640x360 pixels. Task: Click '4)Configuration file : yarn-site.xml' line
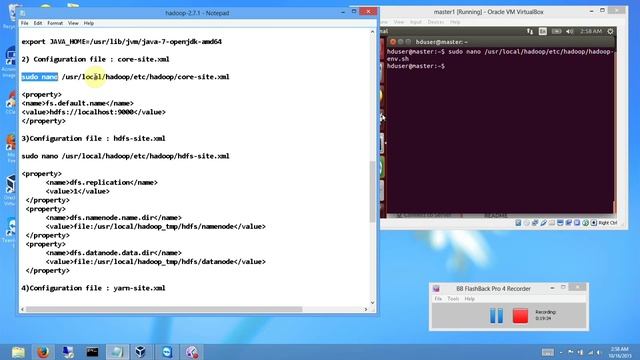click(93, 288)
